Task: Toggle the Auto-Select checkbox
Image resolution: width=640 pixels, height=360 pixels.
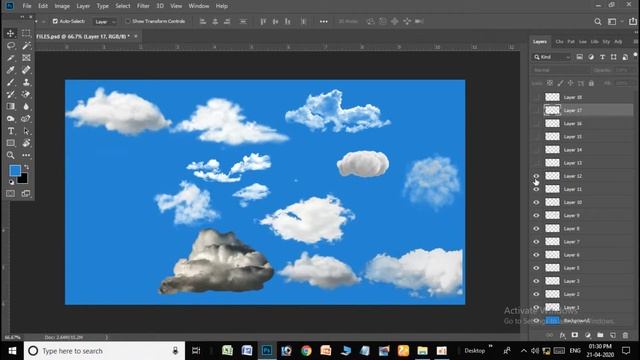Action: click(55, 21)
